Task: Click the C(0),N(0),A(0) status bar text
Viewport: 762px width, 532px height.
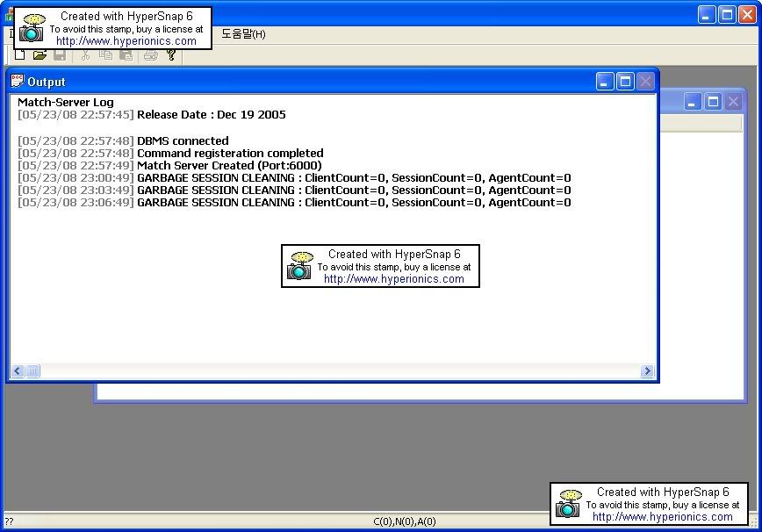Action: [404, 521]
